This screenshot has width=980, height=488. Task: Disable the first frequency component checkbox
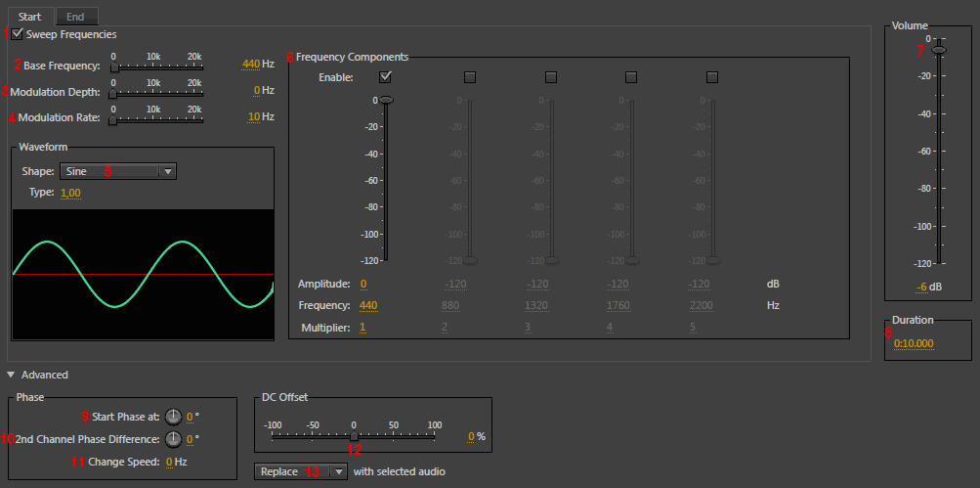point(385,76)
